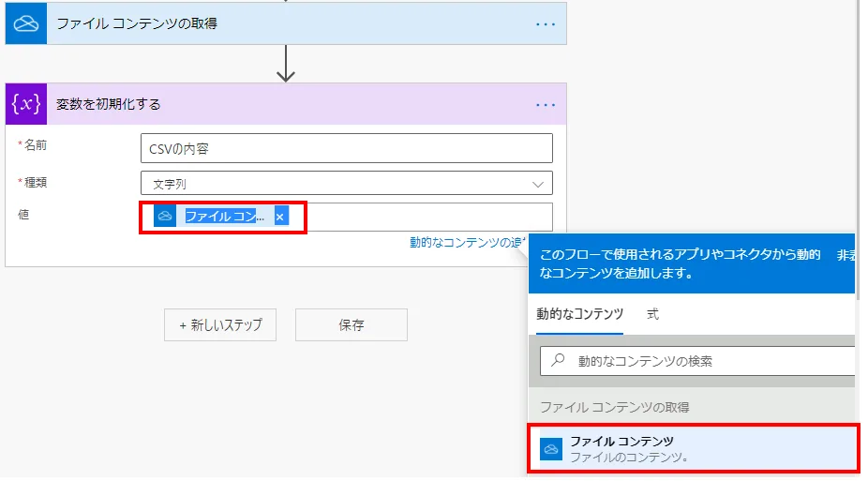
Task: Click the 非表示 link in the blue panel header
Action: [846, 255]
